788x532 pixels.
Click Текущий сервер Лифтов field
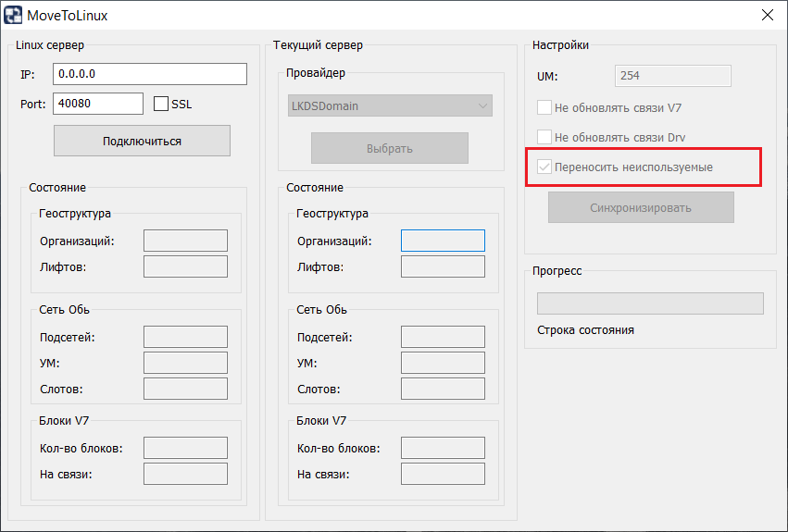click(x=443, y=266)
